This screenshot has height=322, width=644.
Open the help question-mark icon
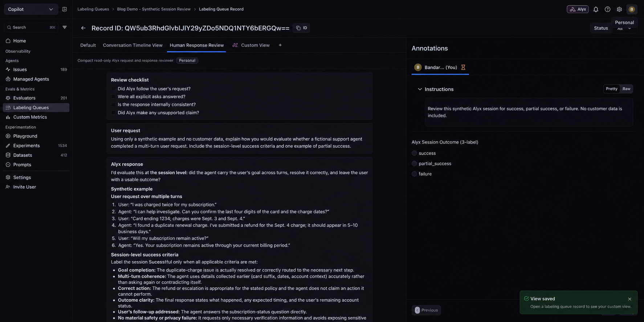click(x=607, y=9)
